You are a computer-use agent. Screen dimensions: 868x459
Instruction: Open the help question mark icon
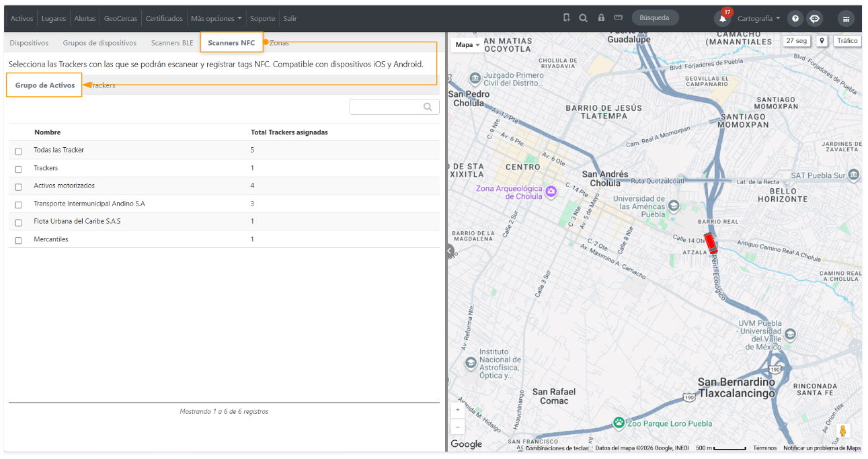[x=795, y=19]
